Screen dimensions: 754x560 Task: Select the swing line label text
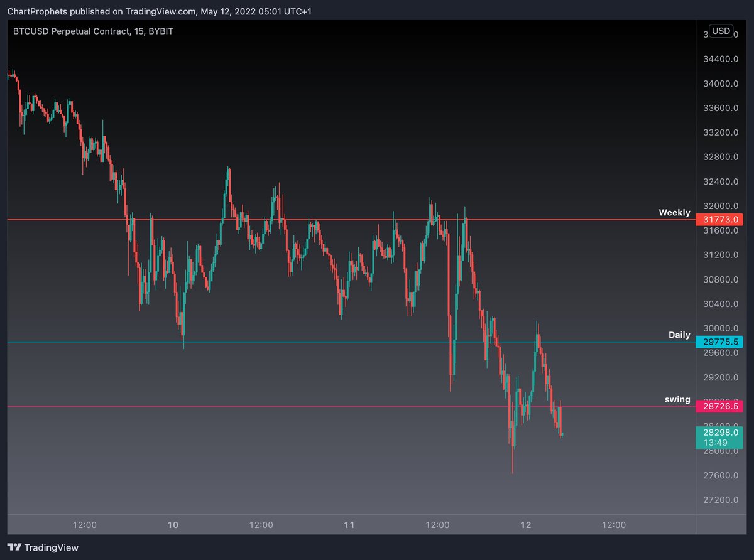tap(677, 399)
